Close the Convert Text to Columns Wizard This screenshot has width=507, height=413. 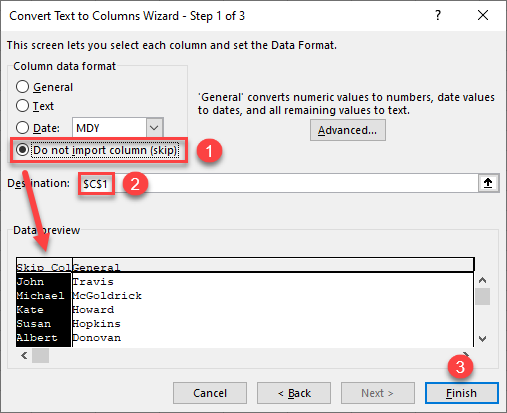click(483, 15)
